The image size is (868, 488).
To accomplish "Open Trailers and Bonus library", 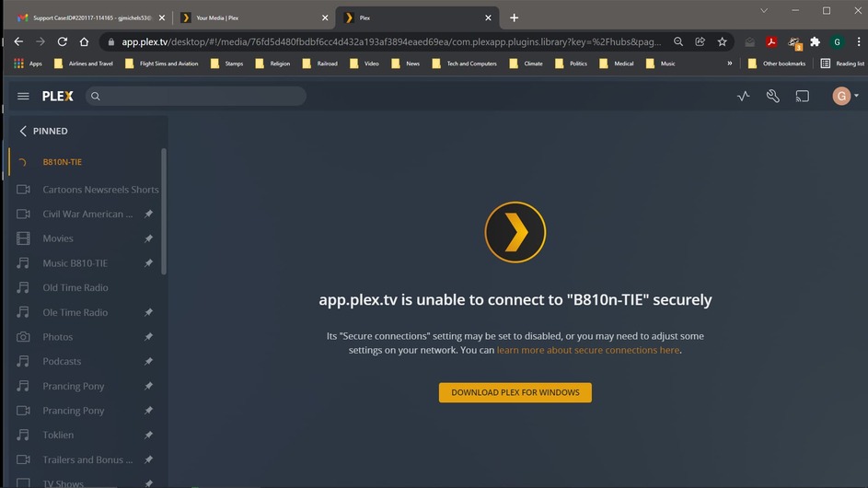I will (x=87, y=459).
